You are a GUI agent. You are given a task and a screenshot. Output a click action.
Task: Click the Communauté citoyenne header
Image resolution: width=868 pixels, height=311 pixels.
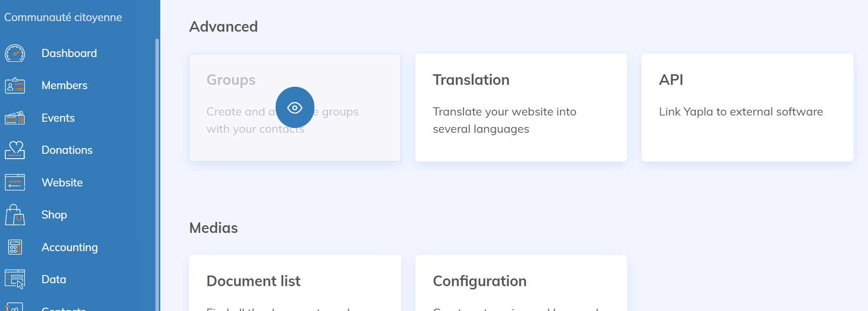[x=63, y=17]
